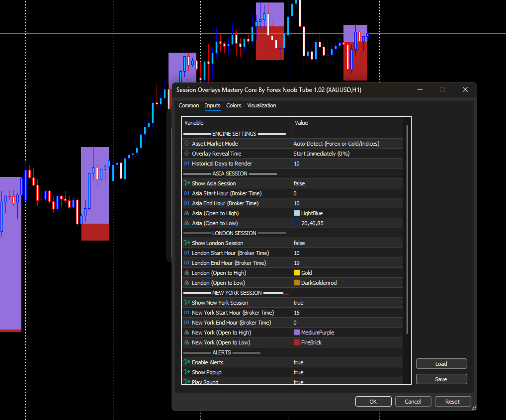This screenshot has width=506, height=420.
Task: Click the Historical Days to Render integer icon
Action: (186, 164)
